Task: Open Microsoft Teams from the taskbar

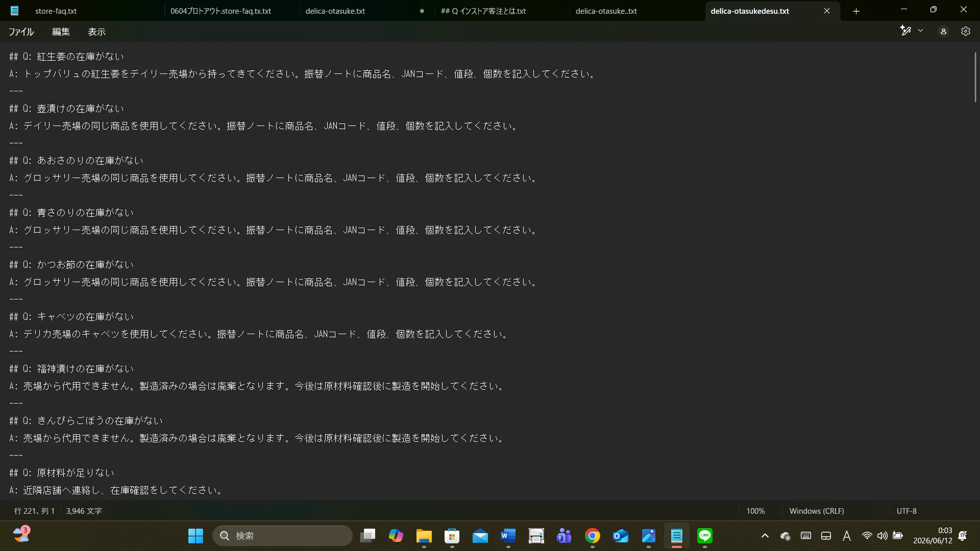Action: (x=564, y=536)
